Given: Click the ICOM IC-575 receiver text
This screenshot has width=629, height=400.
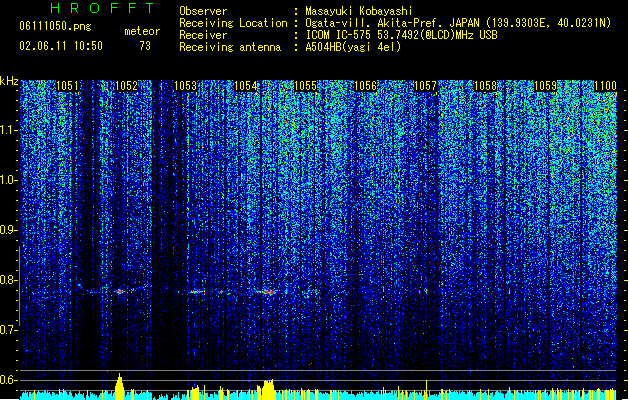Looking at the screenshot, I should (401, 35).
